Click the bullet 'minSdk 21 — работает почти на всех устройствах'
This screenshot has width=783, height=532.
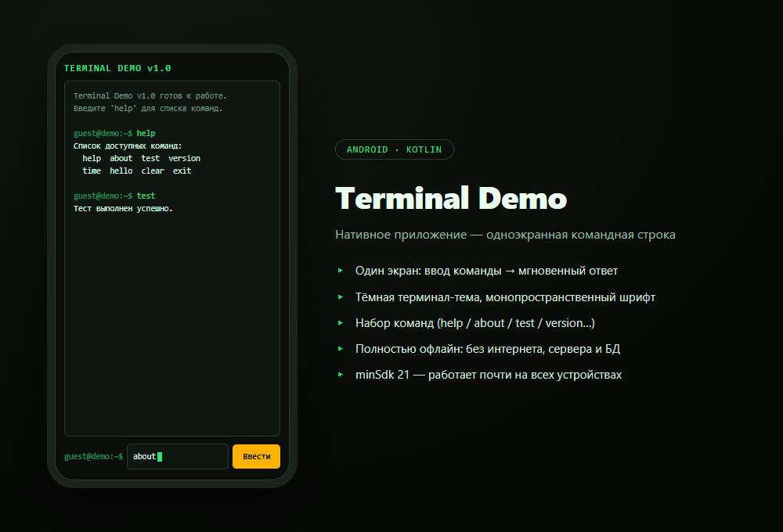click(489, 375)
